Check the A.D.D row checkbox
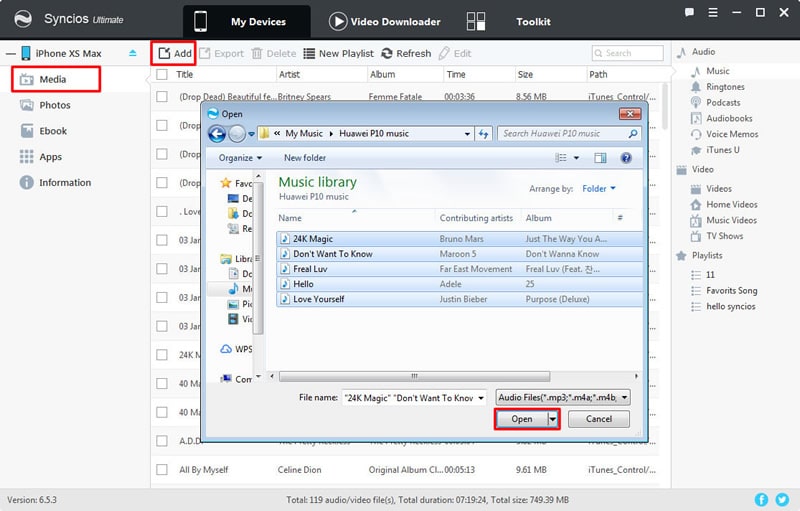This screenshot has height=511, width=800. tap(162, 441)
